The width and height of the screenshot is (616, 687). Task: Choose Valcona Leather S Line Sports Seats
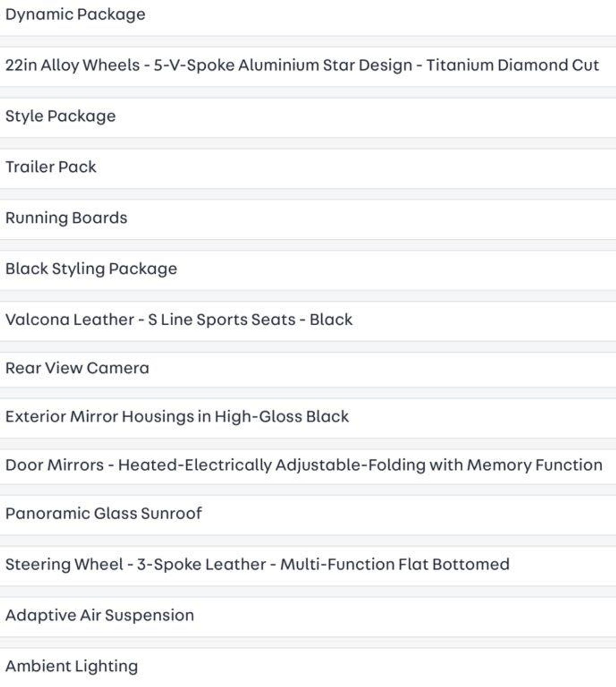[x=179, y=320]
